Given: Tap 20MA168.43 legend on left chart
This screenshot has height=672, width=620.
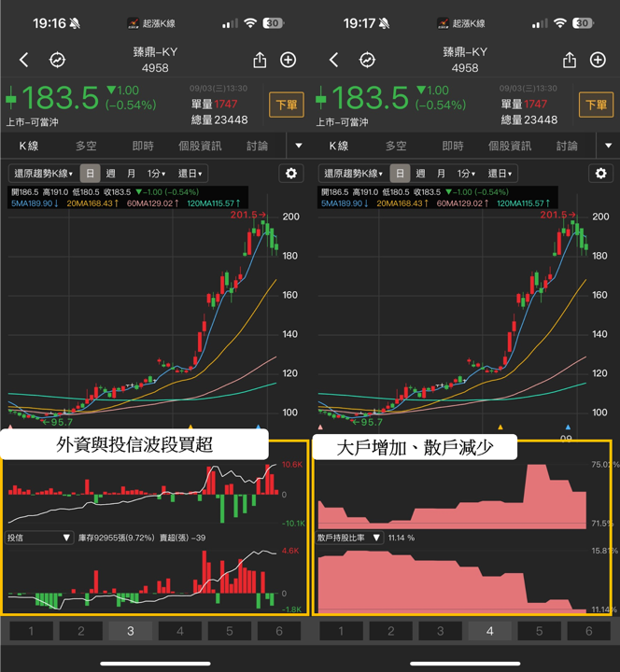Looking at the screenshot, I should click(x=92, y=203).
